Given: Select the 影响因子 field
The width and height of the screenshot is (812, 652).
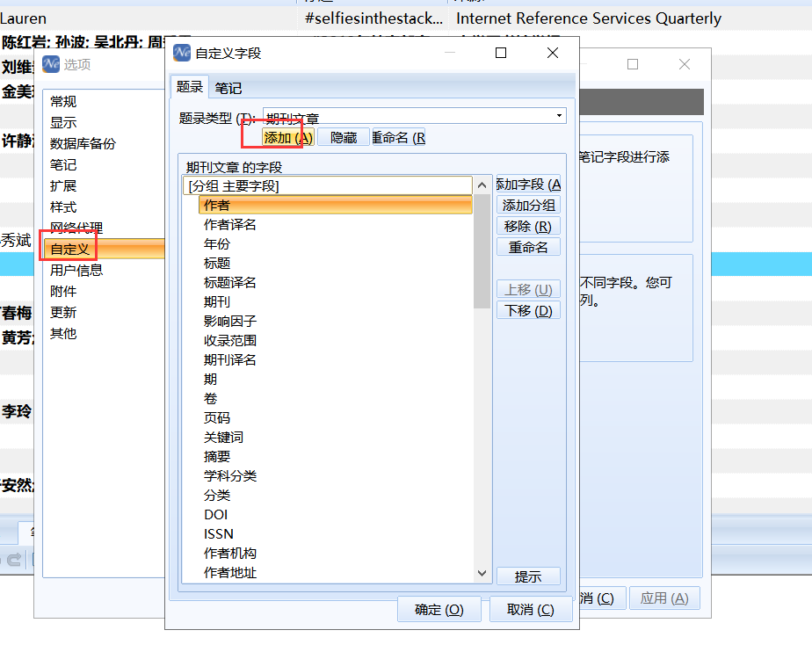Looking at the screenshot, I should pos(230,321).
